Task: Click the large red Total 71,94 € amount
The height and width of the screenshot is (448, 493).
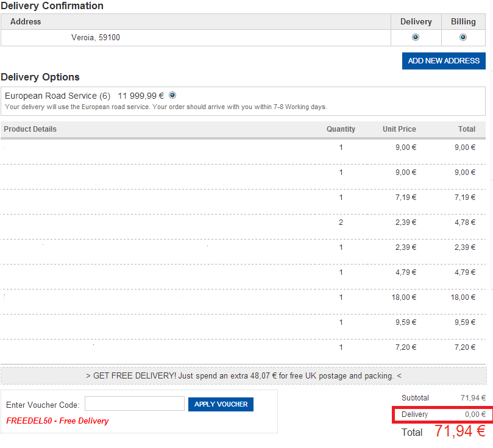Action: (x=460, y=431)
